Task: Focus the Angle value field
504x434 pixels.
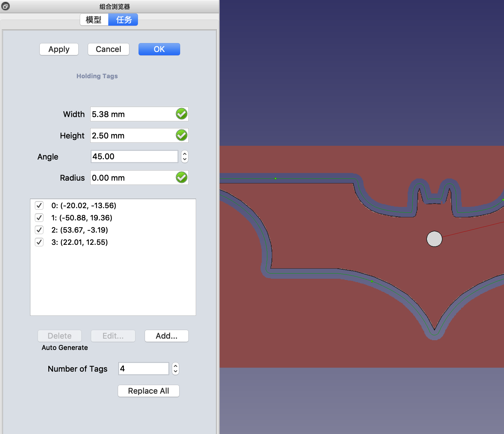Action: point(134,156)
